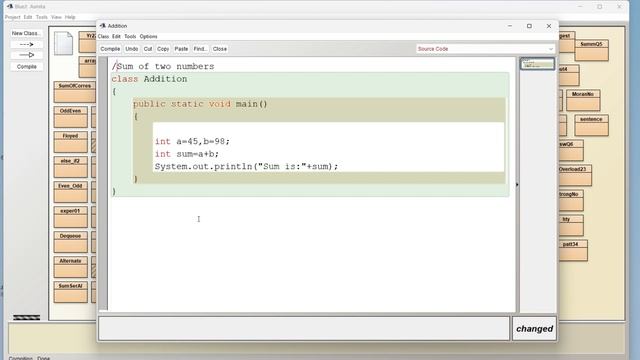Open the View menu in BlueJ window
The height and width of the screenshot is (360, 640).
coord(56,17)
